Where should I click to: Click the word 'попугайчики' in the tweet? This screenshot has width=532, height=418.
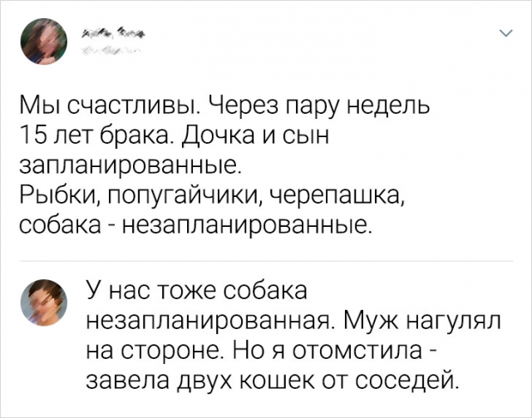[186, 196]
